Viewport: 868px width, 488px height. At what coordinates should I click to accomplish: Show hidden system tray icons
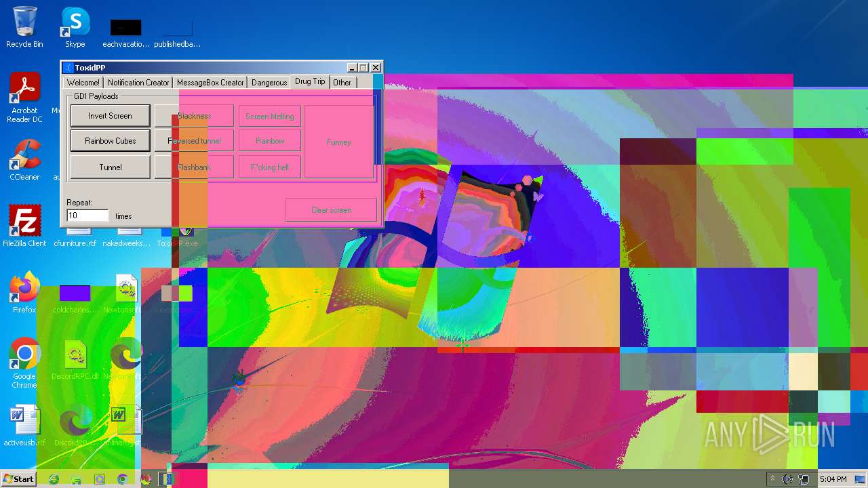point(772,479)
